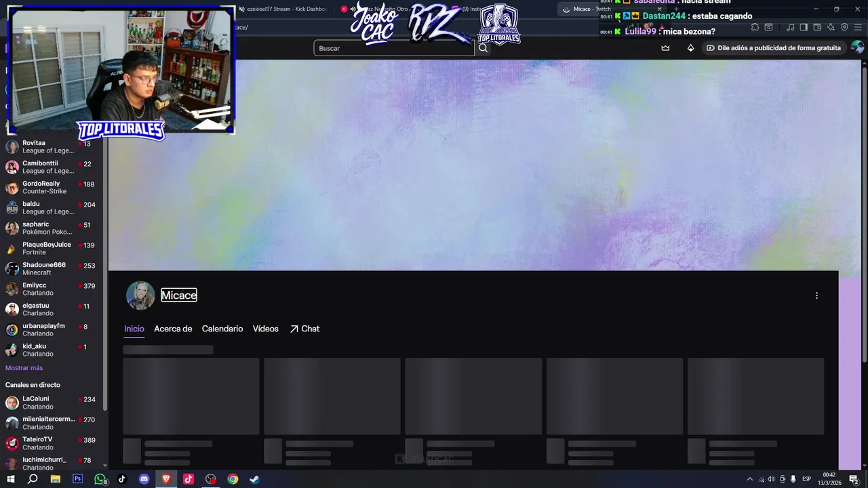Open OBS Studio from the taskbar
Viewport: 868px width, 488px height.
tap(211, 479)
